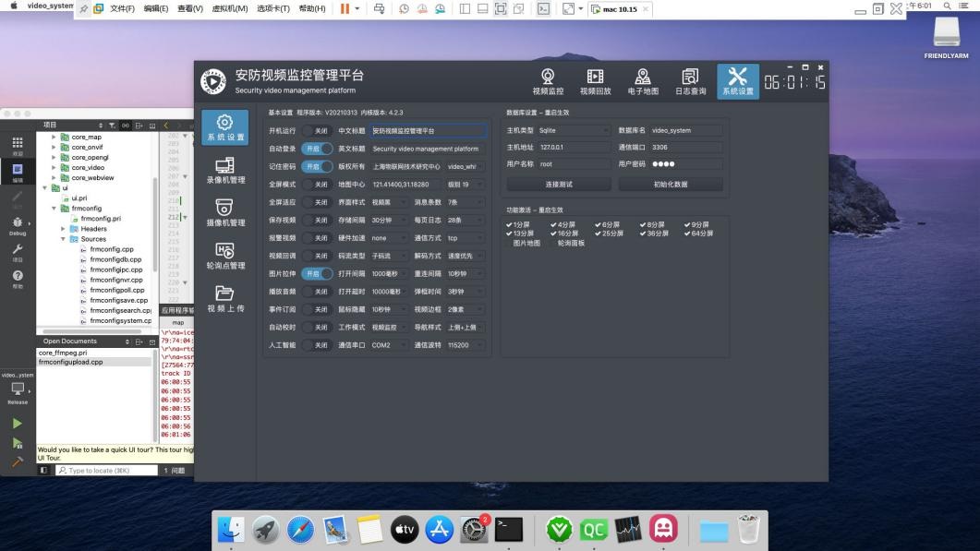
Task: Open the 视频回放 video playback view
Action: click(x=595, y=81)
